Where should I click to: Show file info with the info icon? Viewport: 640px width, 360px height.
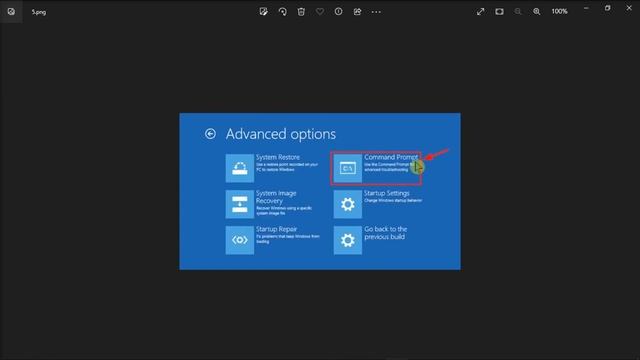[x=338, y=11]
